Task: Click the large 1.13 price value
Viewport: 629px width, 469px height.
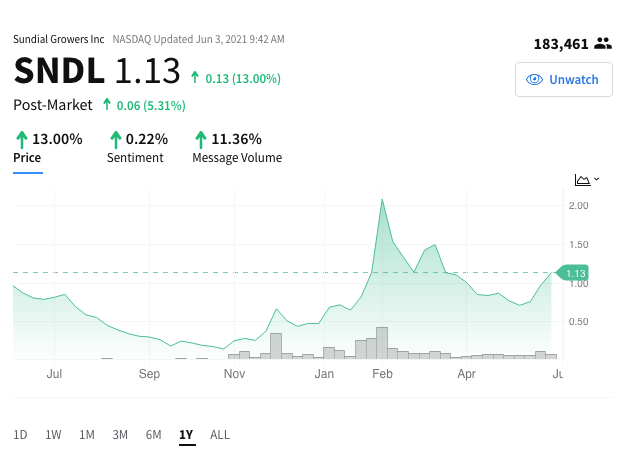Action: 148,71
